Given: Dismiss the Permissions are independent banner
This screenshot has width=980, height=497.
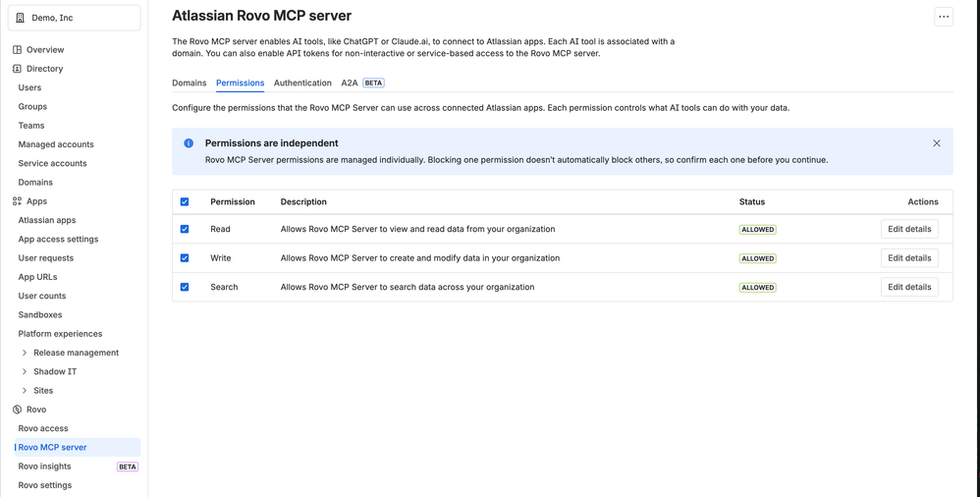Looking at the screenshot, I should (x=936, y=143).
